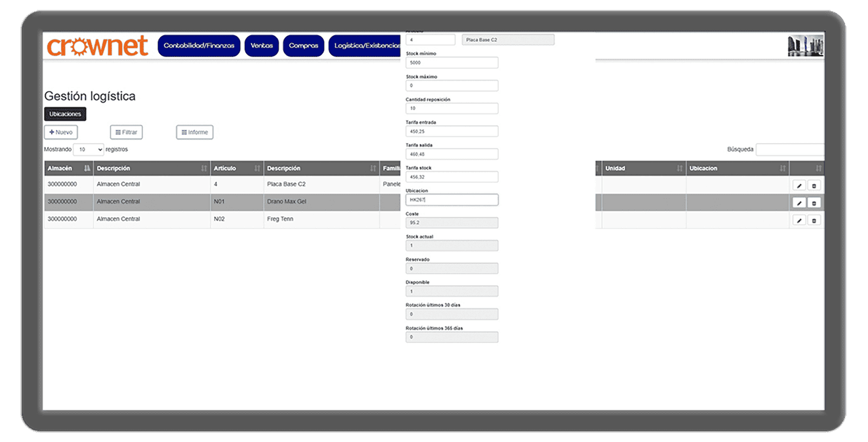Edit the Freg Tenn row with pencil icon
This screenshot has height=442, width=868.
click(x=799, y=221)
